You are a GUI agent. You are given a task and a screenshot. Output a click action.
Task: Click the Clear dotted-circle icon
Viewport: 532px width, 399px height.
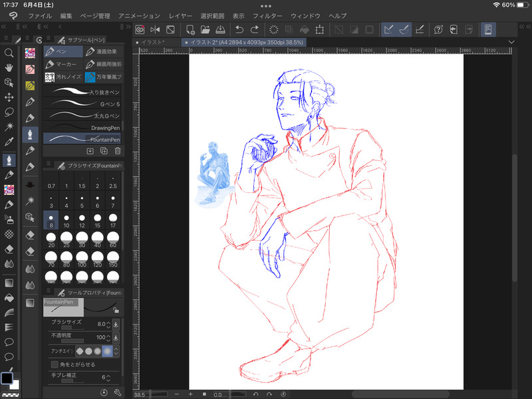[x=273, y=29]
